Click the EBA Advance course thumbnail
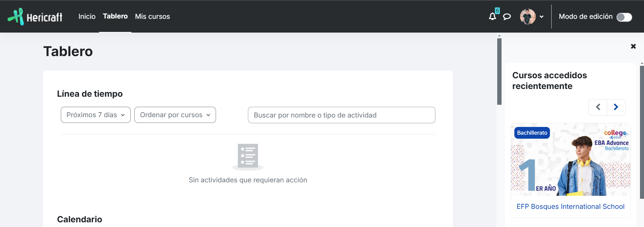Image resolution: width=644 pixels, height=227 pixels. click(570, 160)
